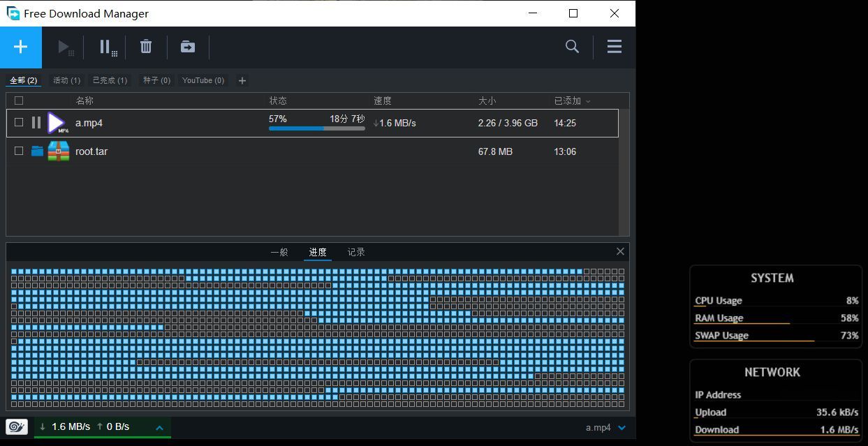Click the grayed-out resume downloads icon
Screen dimensions: 868x446
[64, 47]
